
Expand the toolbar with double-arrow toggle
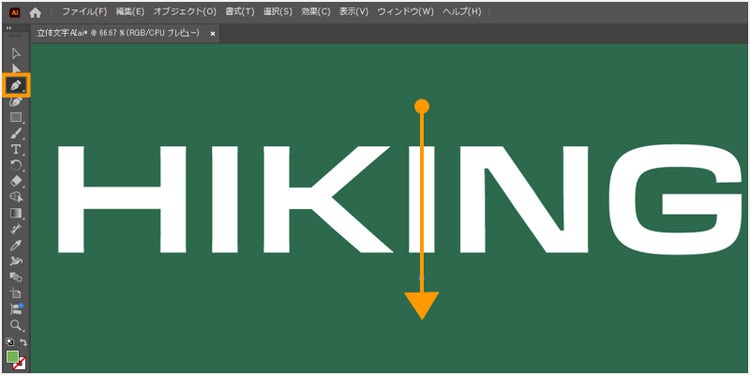point(9,28)
